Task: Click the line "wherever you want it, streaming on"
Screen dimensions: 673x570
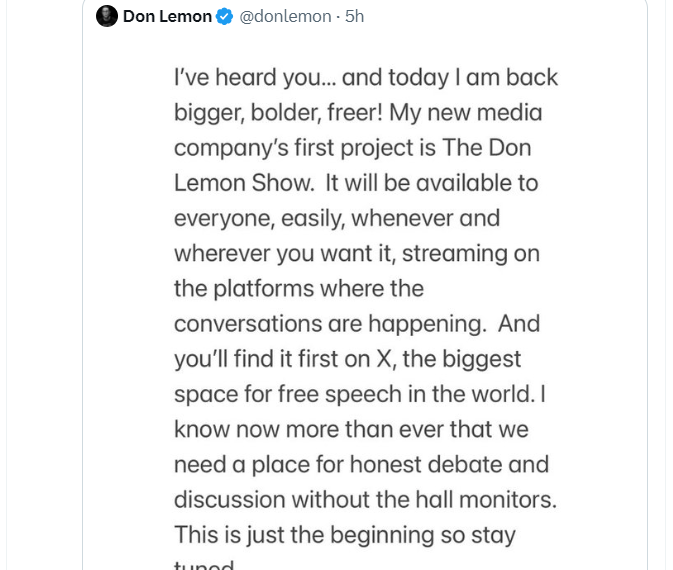Action: pyautogui.click(x=357, y=254)
